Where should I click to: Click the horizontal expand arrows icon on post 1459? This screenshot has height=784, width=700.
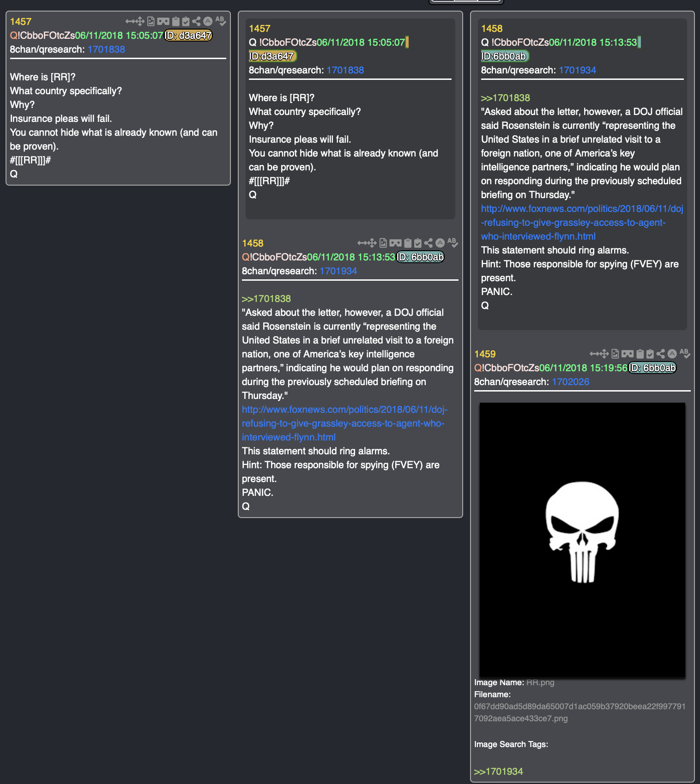click(x=594, y=354)
